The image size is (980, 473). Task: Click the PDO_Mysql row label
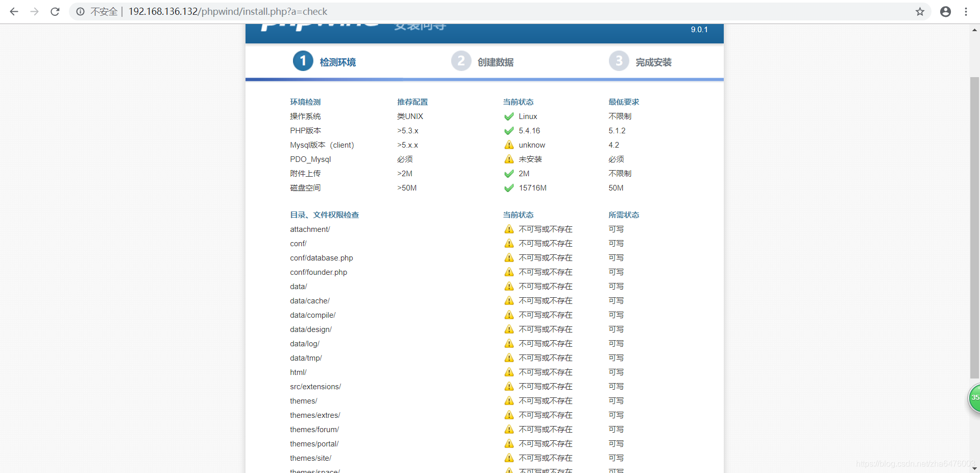coord(310,159)
